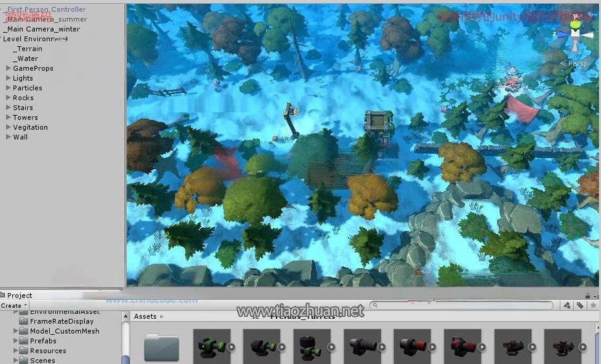Expand the Scenes folder arrow

16,360
